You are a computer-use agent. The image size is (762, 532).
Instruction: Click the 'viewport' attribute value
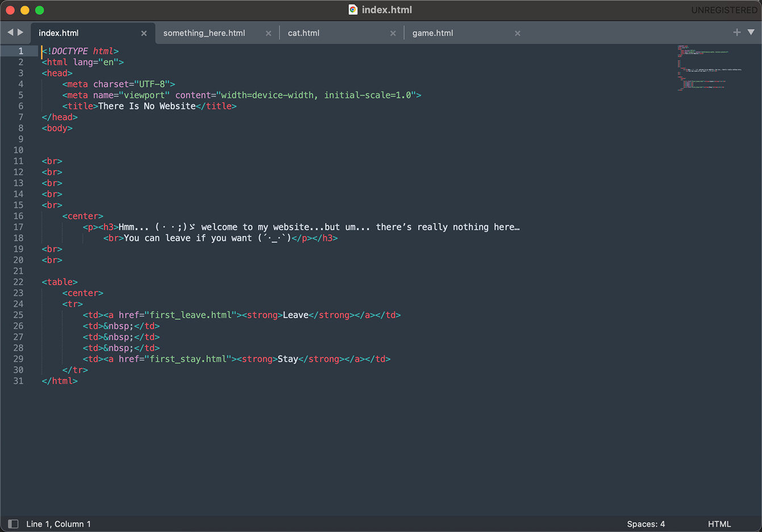click(x=144, y=95)
